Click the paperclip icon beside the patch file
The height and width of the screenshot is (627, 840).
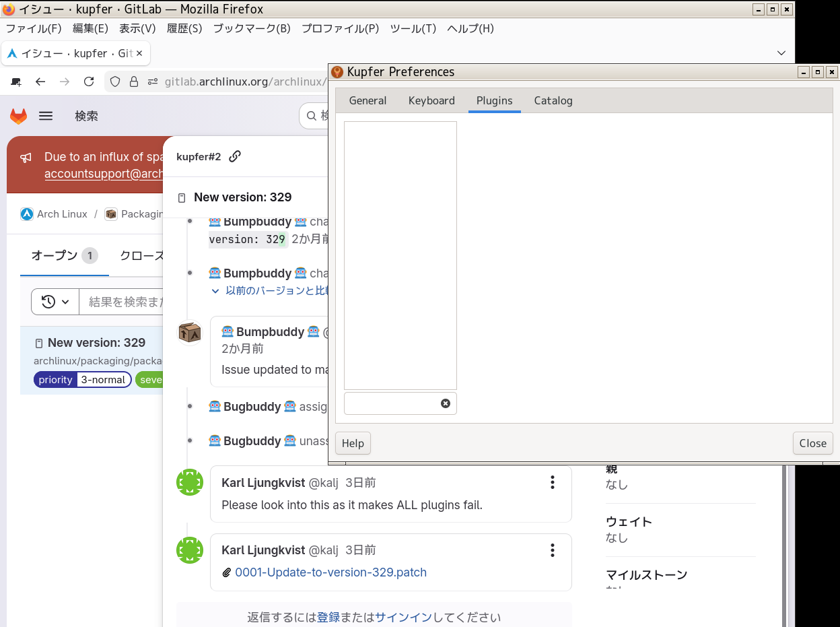227,573
